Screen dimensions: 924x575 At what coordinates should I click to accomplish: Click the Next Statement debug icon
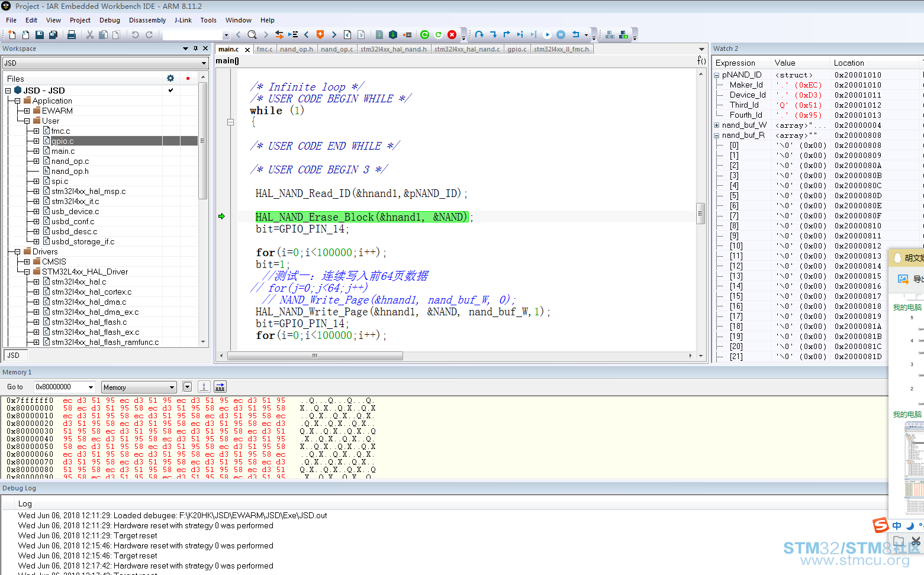(x=520, y=34)
